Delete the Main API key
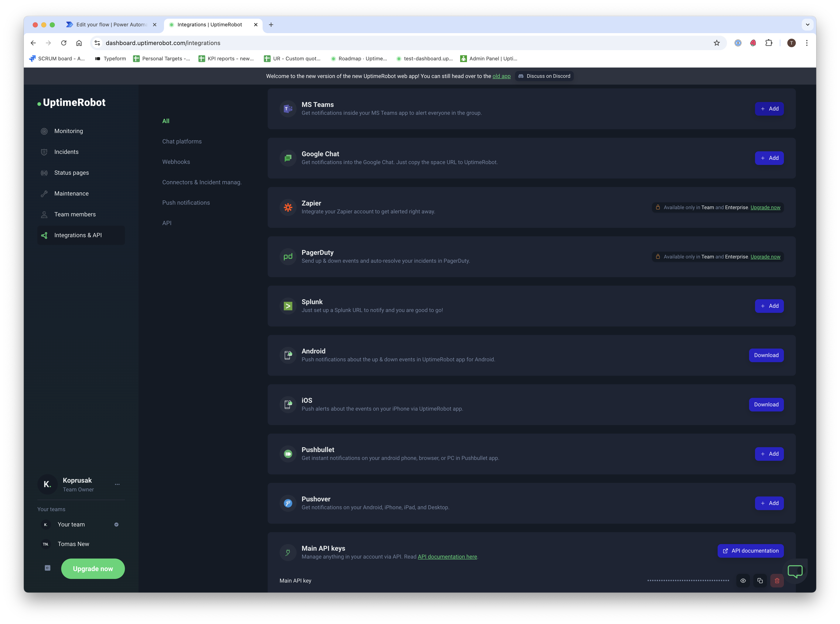 pyautogui.click(x=776, y=581)
